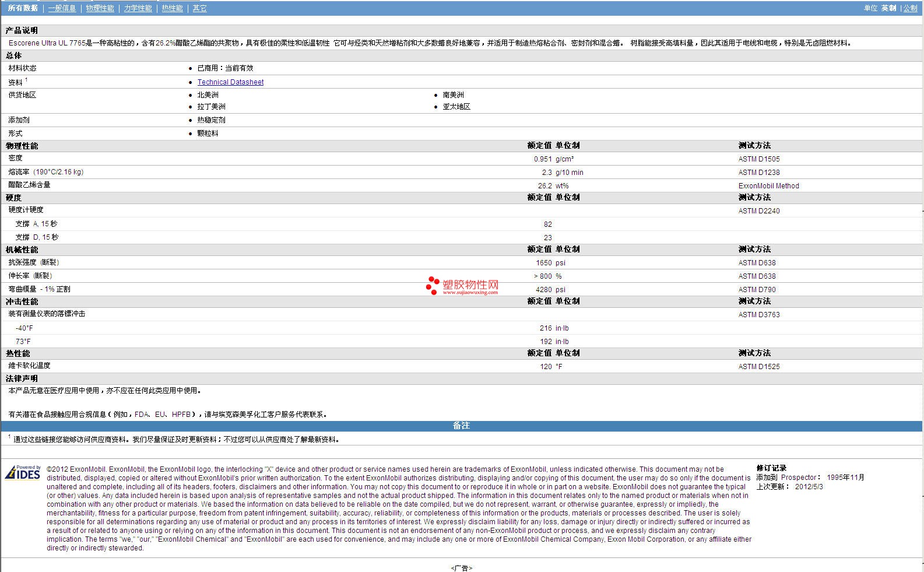Select the 抗张强度 (断裂) row label
Image resolution: width=924 pixels, height=572 pixels.
pyautogui.click(x=34, y=262)
